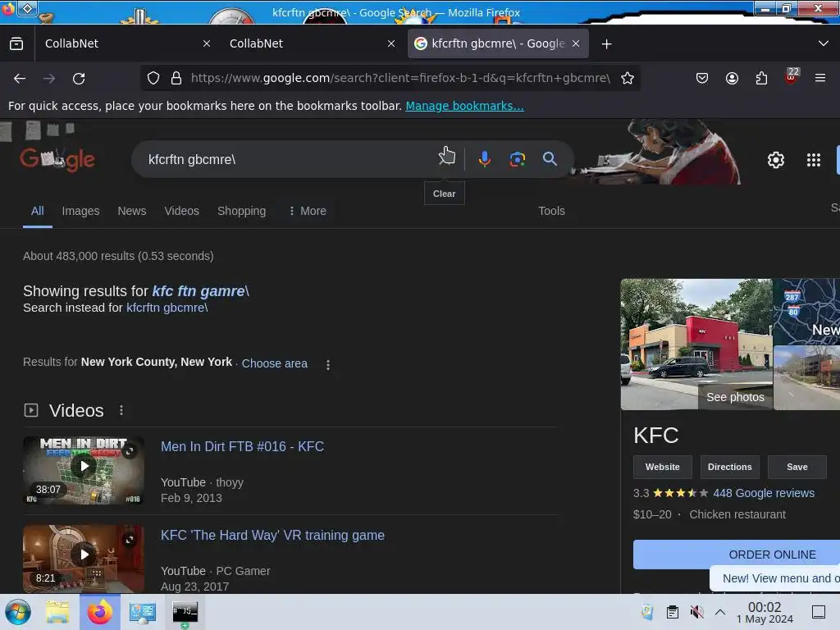Open the clipboard tray icon
Image resolution: width=840 pixels, height=630 pixels.
[673, 612]
